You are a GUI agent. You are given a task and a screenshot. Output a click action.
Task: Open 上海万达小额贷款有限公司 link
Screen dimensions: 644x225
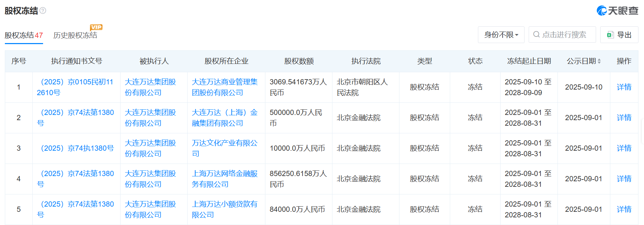[224, 209]
